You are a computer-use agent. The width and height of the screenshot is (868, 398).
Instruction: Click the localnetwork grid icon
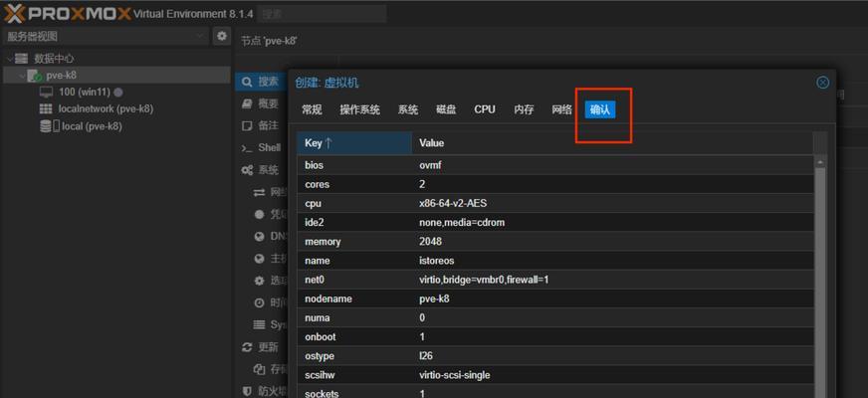click(x=46, y=109)
